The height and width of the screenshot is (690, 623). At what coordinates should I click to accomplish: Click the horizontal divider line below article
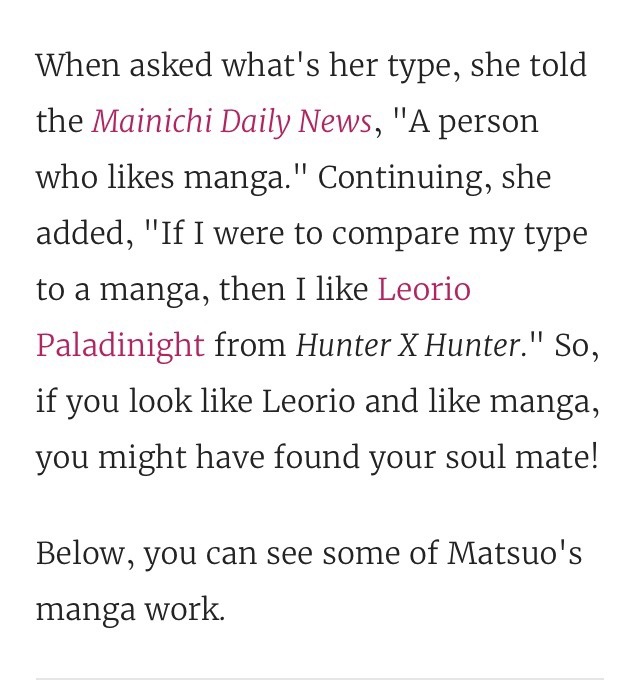click(320, 679)
